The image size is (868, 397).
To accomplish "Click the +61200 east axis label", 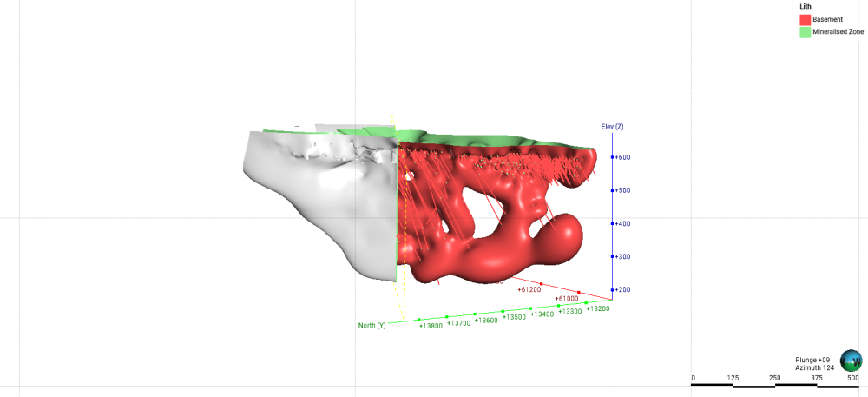I will coord(529,289).
